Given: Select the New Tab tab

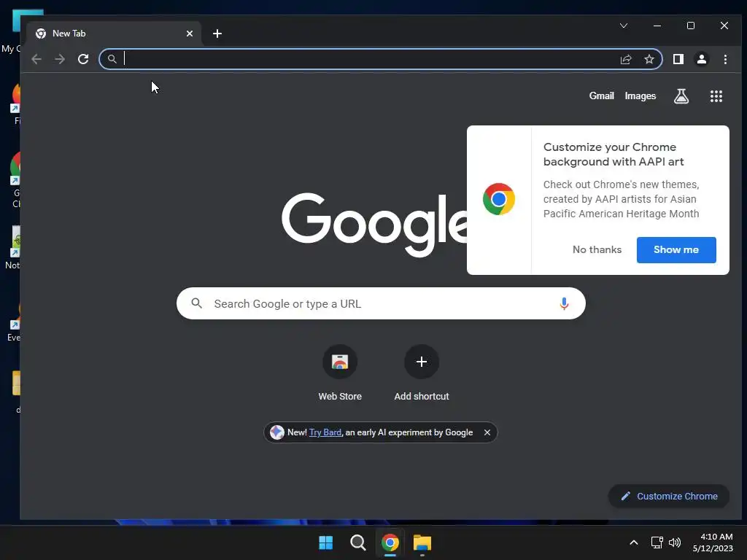Looking at the screenshot, I should pos(114,34).
